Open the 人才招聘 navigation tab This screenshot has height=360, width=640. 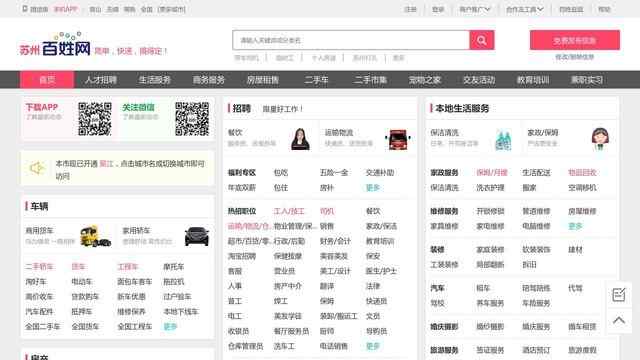101,80
